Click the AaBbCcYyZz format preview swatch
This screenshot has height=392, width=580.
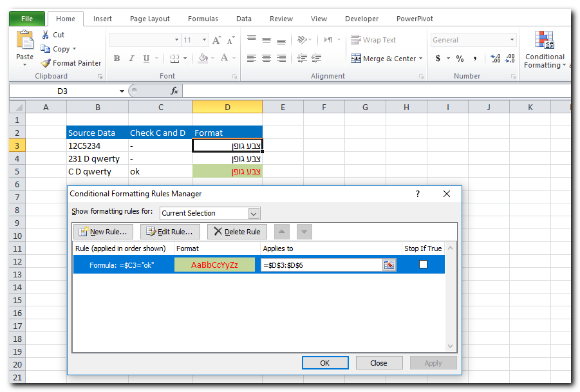(214, 265)
